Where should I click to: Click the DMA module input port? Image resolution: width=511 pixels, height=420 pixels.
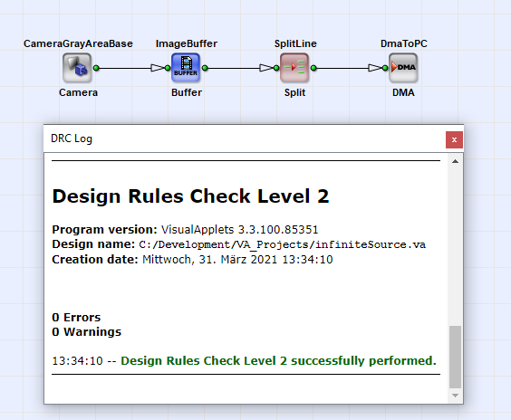(x=385, y=68)
